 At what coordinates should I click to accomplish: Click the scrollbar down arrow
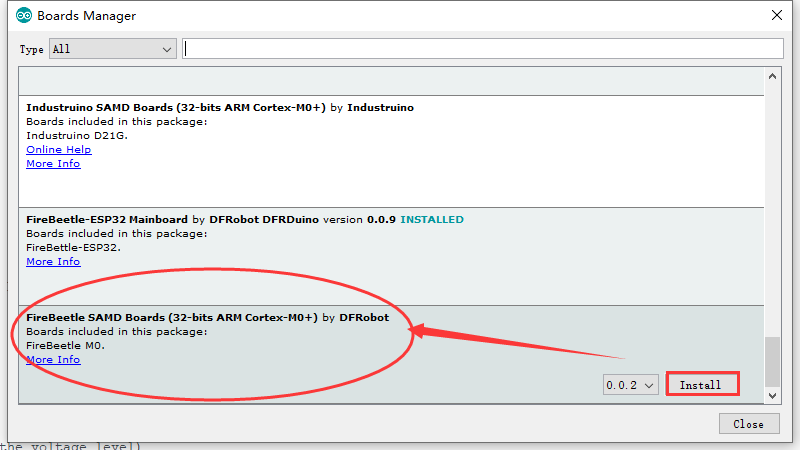click(x=772, y=395)
